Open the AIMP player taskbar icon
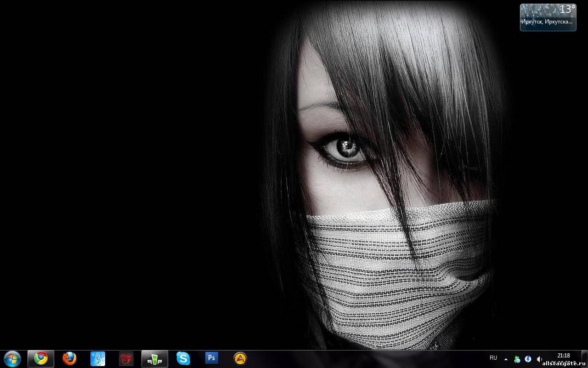The width and height of the screenshot is (588, 368). 240,358
